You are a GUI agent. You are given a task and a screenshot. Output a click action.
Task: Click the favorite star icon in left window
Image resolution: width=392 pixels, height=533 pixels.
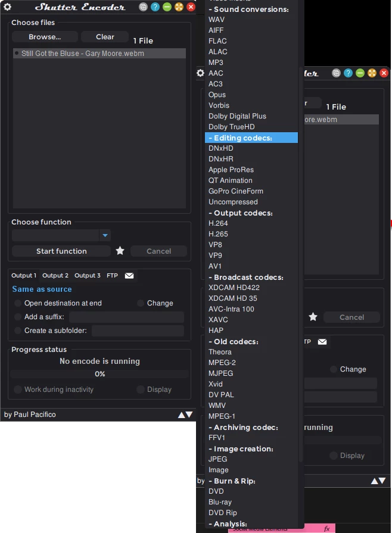pyautogui.click(x=120, y=251)
